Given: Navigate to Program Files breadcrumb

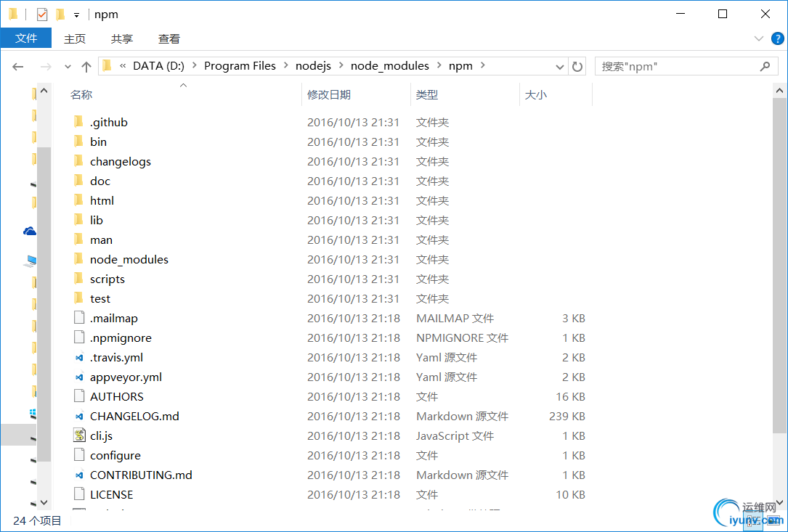Looking at the screenshot, I should [x=240, y=66].
